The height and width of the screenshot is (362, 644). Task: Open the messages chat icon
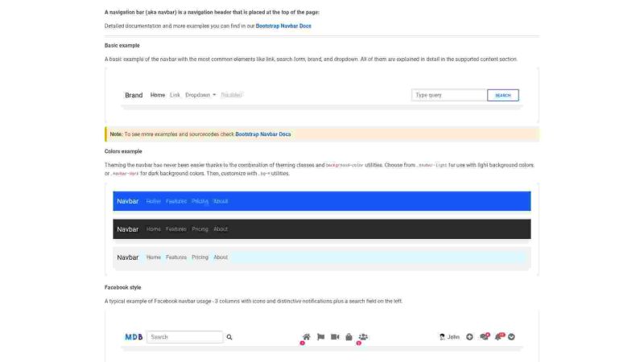point(484,337)
